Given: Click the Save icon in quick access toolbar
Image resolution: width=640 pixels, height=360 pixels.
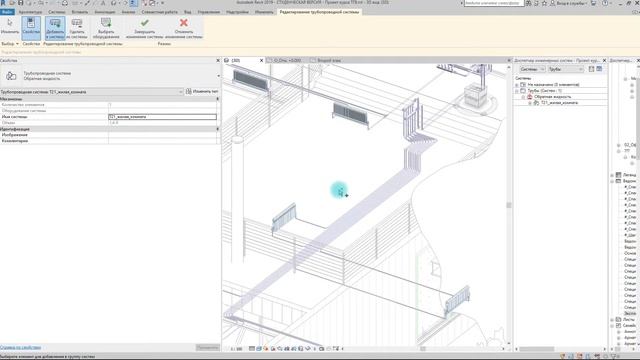Looking at the screenshot, I should [20, 3].
